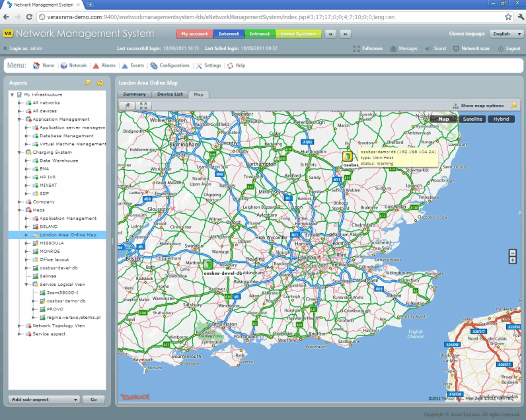Select the Satellite view type
The width and height of the screenshot is (526, 420).
click(x=472, y=119)
